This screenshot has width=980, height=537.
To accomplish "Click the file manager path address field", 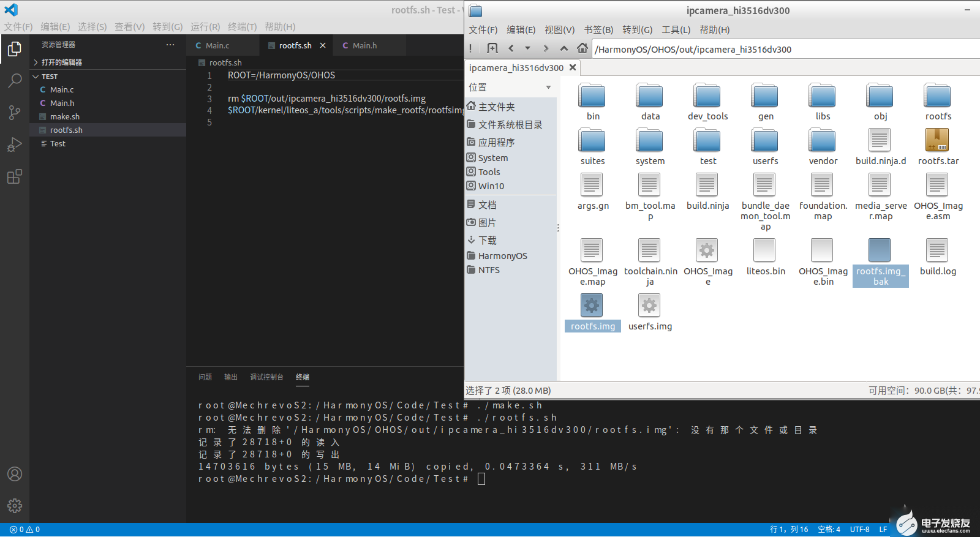I will [786, 49].
